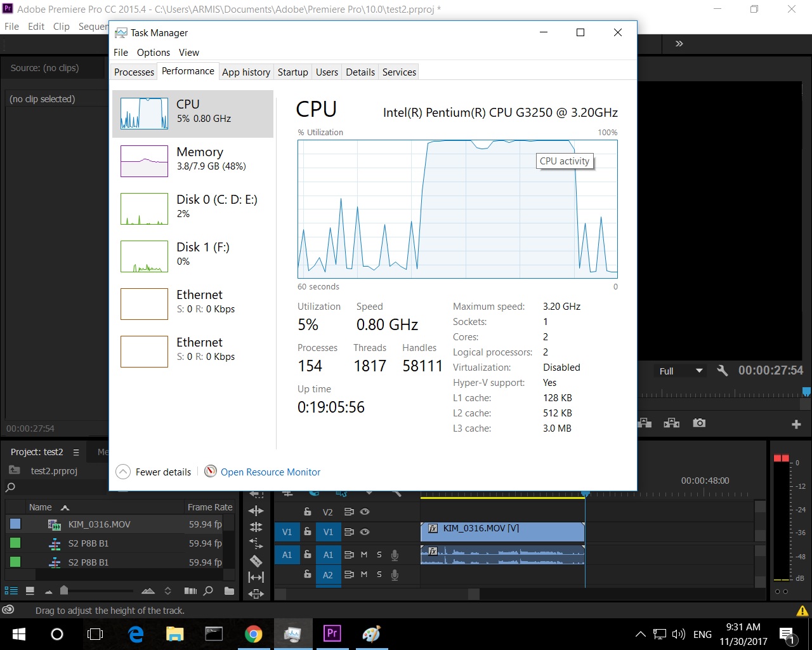
Task: Show hidden icons in system tray
Action: (641, 634)
